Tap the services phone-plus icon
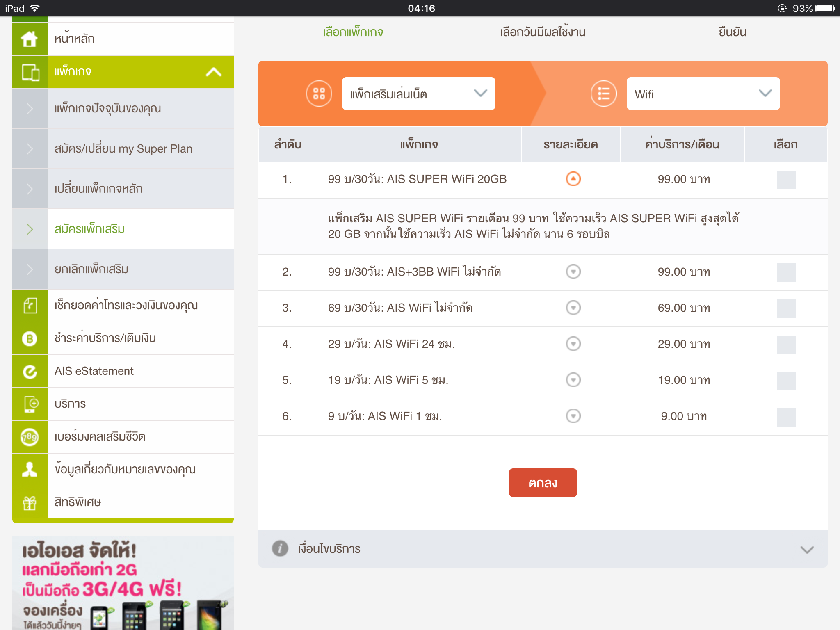Screen dimensions: 840x630 (30, 404)
